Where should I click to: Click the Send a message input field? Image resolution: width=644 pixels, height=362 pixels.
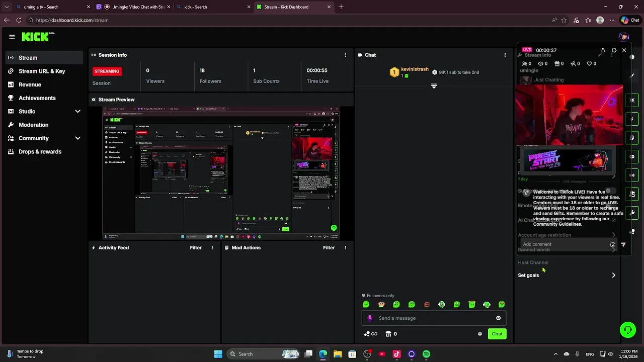point(434,318)
